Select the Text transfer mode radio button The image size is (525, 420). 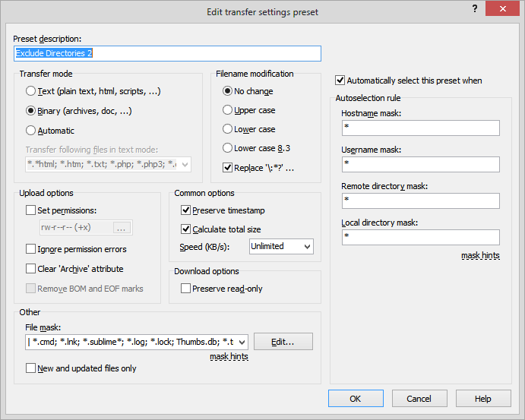[x=30, y=91]
